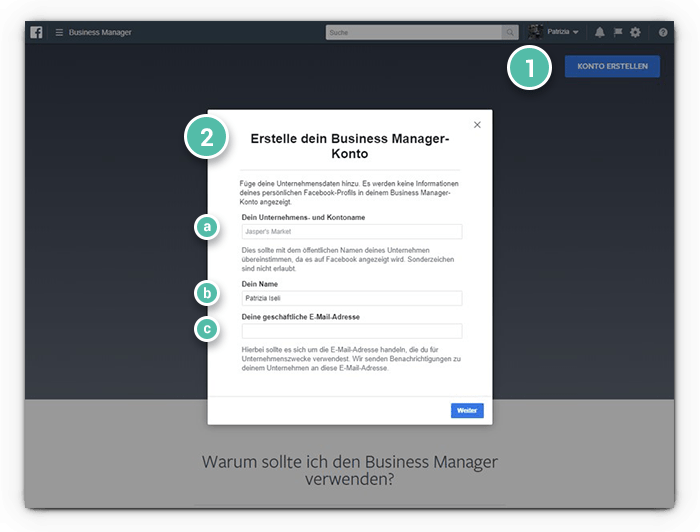Viewport: 700px width, 532px height.
Task: Select the geschäftliche E-Mail-Adresse field
Action: [x=351, y=331]
